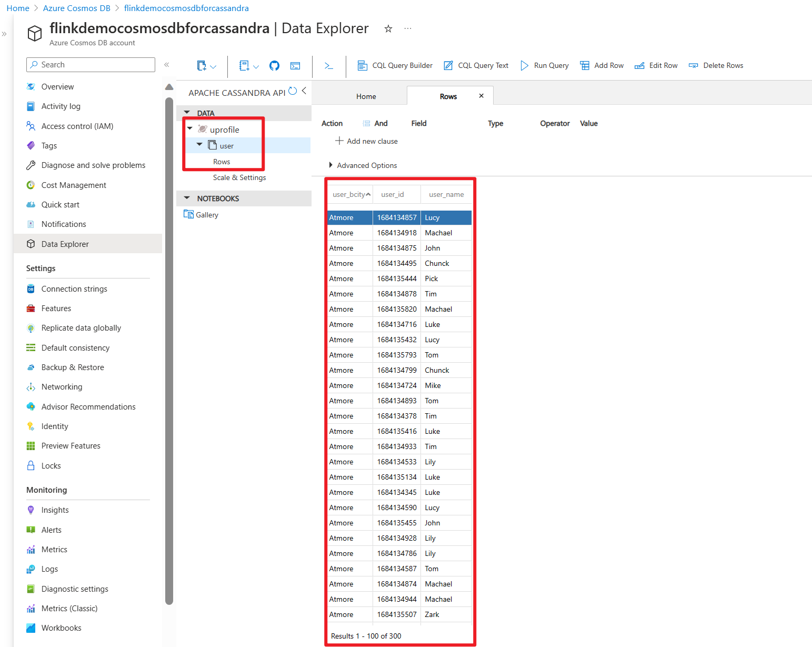Select Rows under user table
The image size is (812, 647).
tap(222, 162)
